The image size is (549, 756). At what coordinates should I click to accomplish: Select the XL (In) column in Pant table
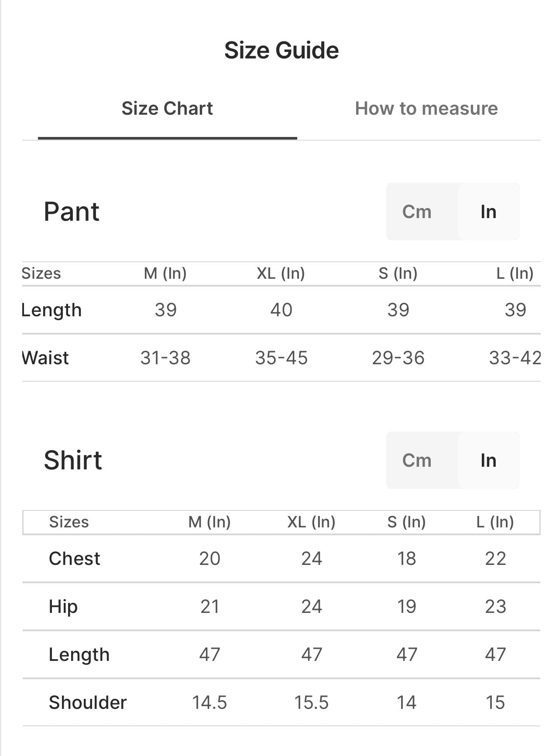(x=281, y=273)
